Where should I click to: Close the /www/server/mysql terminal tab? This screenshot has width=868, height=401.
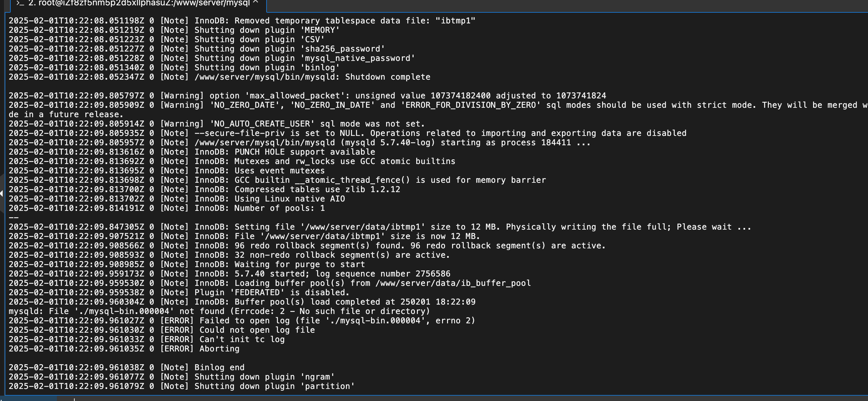pos(256,2)
